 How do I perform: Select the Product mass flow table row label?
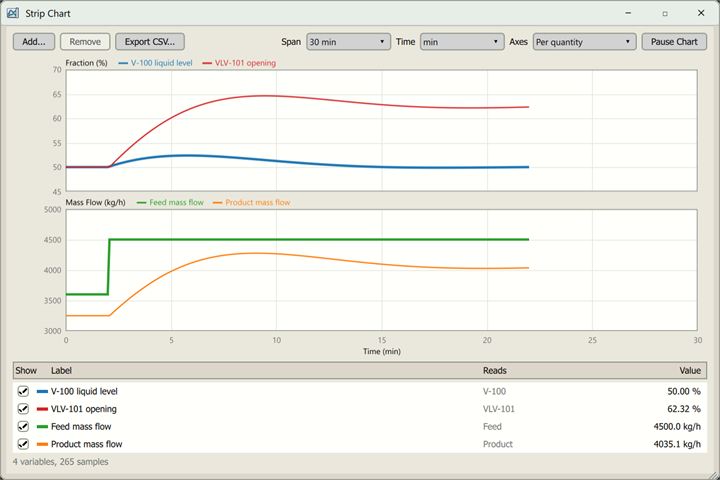[86, 444]
